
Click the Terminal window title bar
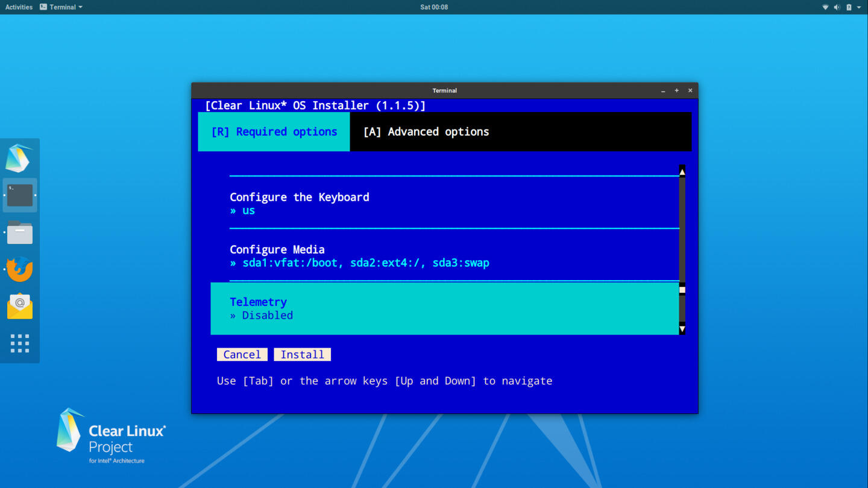(x=445, y=90)
